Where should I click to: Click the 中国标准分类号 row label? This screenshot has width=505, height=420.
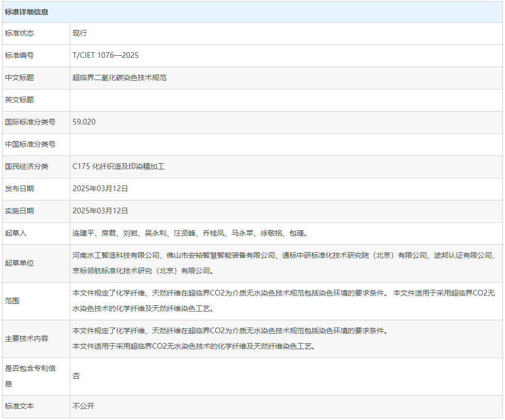(x=30, y=144)
